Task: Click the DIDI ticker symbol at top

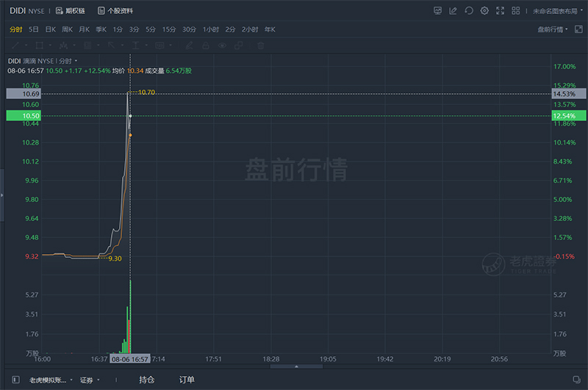Action: click(18, 11)
